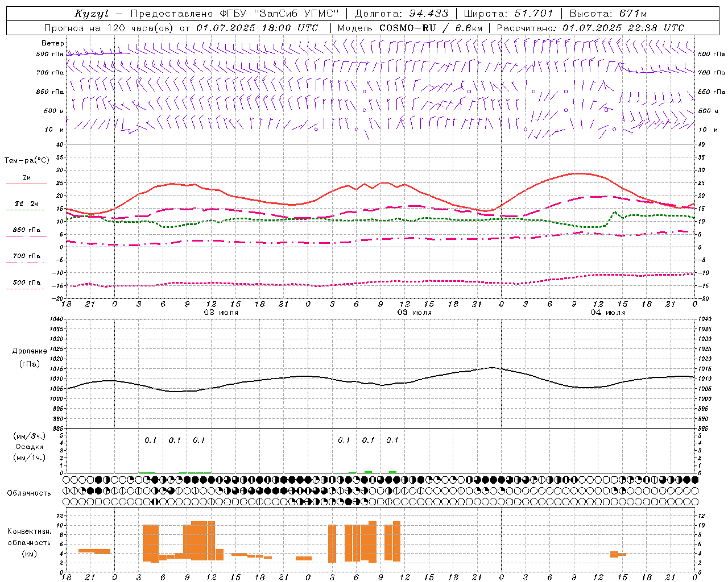The height and width of the screenshot is (582, 728).
Task: Click the Тем-ра(°C) axis title
Action: [x=27, y=161]
